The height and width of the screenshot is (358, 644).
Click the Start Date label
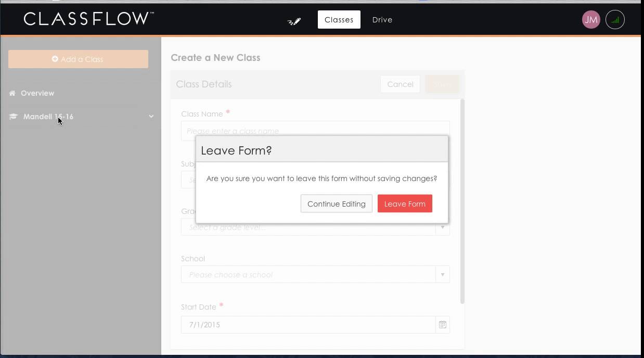(x=199, y=307)
